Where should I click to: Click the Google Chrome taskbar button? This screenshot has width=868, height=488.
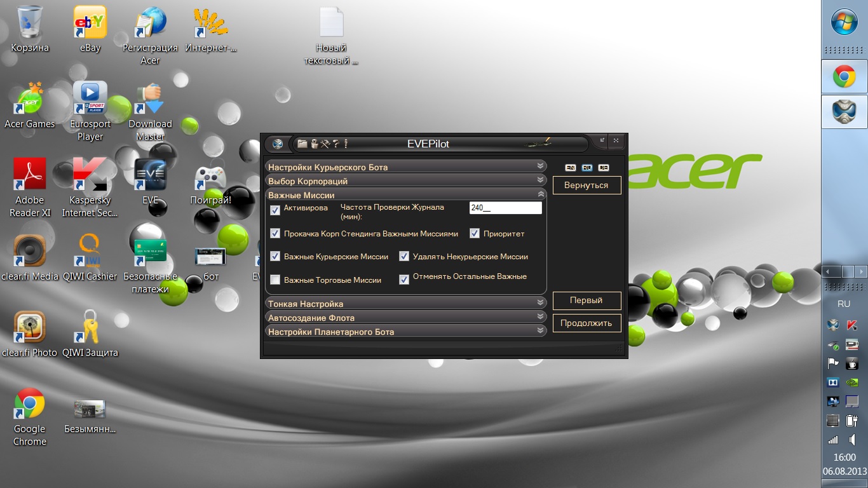point(844,77)
